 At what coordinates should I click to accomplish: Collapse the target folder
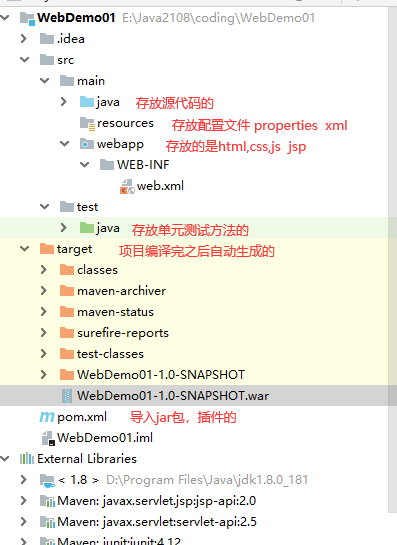24,248
